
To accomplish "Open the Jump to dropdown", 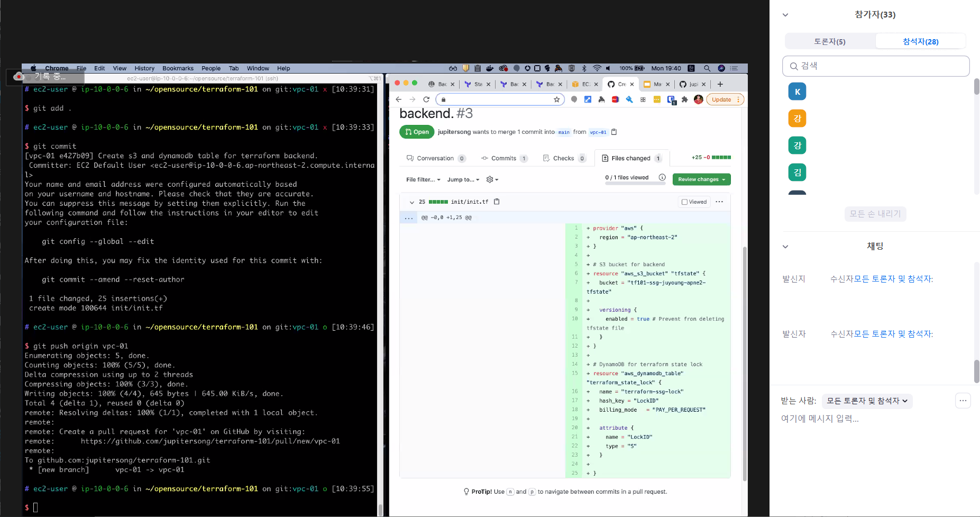I will pyautogui.click(x=463, y=179).
